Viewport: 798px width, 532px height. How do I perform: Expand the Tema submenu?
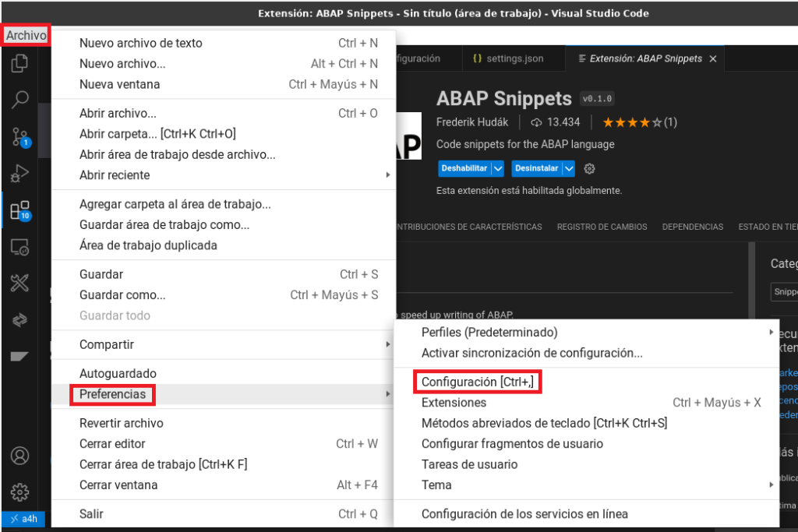point(587,485)
